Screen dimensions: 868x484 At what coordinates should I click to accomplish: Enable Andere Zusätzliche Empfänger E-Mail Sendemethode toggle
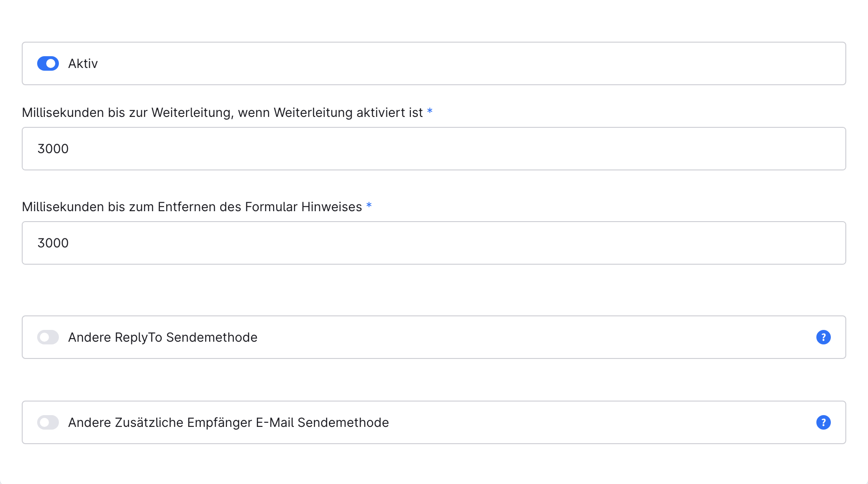48,422
